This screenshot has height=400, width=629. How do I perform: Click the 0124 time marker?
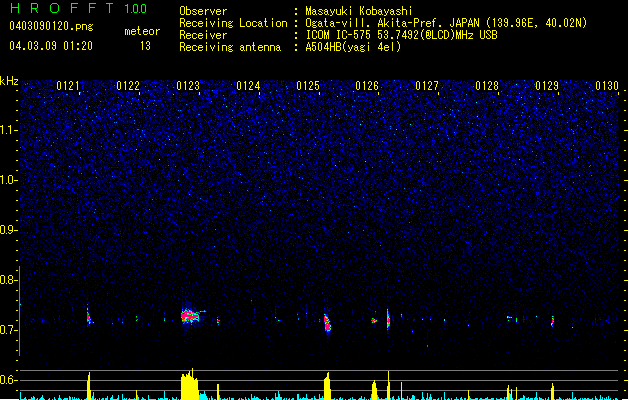coord(248,86)
